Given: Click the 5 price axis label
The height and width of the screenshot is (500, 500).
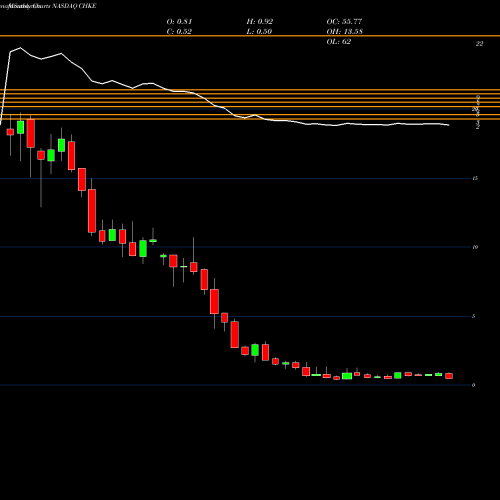Looking at the screenshot, I should [x=473, y=316].
